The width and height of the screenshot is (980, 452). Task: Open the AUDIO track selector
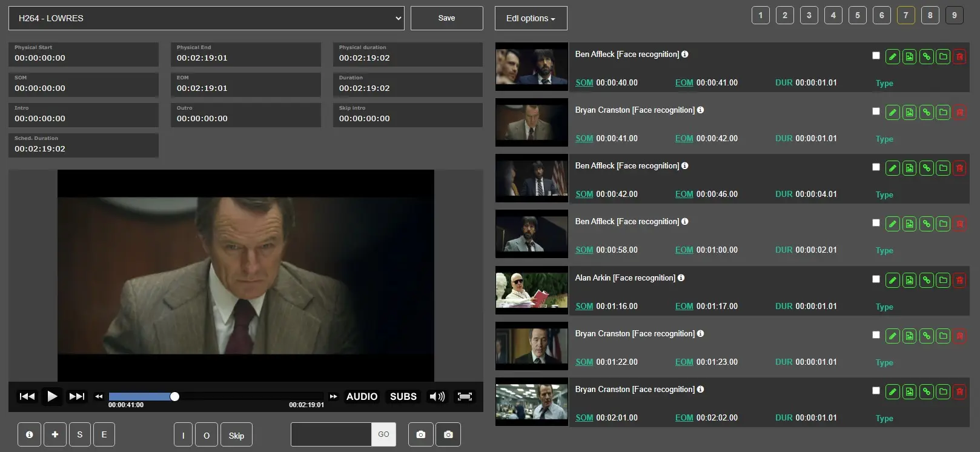point(362,396)
